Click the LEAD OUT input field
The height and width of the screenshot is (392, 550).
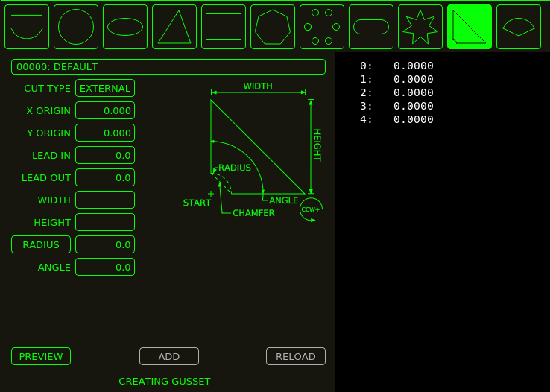click(105, 177)
